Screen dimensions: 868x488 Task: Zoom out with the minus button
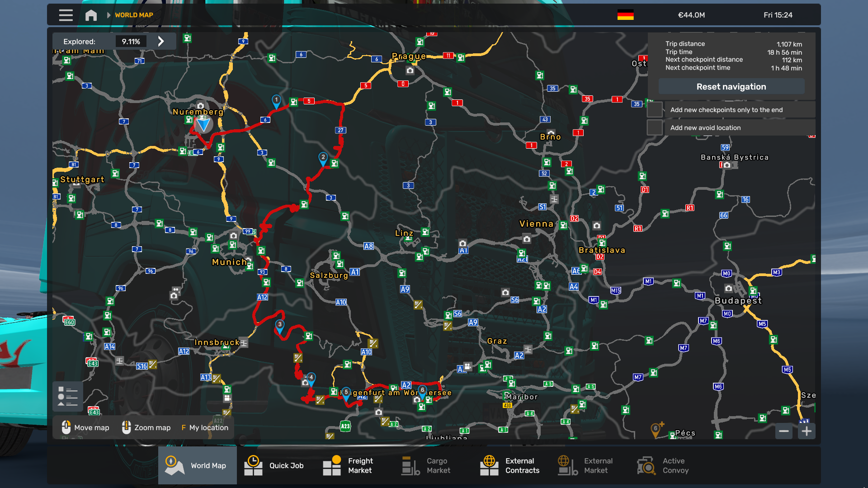tap(784, 431)
